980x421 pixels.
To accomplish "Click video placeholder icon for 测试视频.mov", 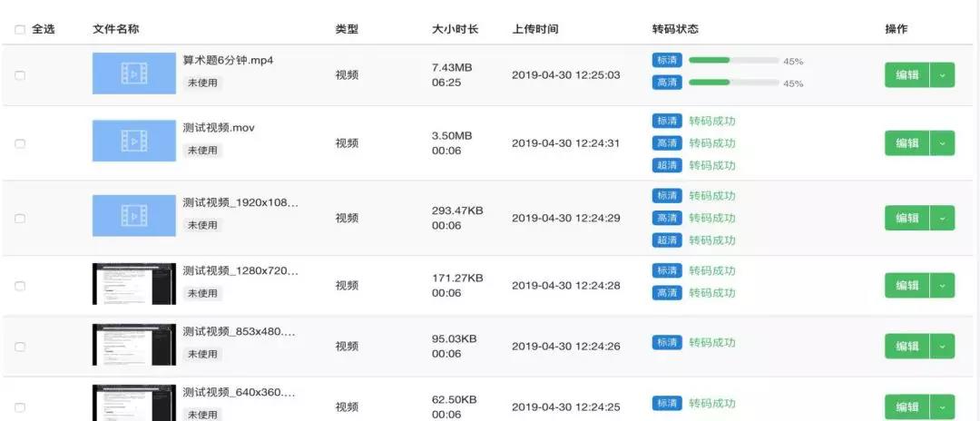I will (x=134, y=142).
